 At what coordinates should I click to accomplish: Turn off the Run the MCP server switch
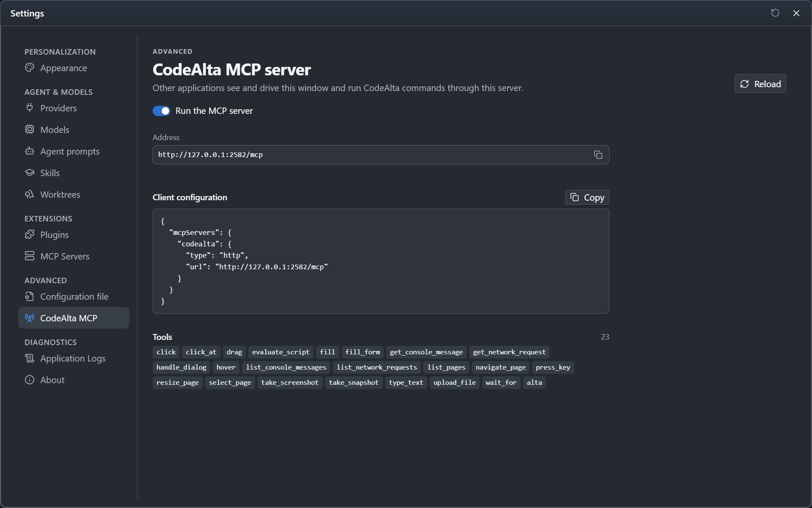tap(162, 111)
